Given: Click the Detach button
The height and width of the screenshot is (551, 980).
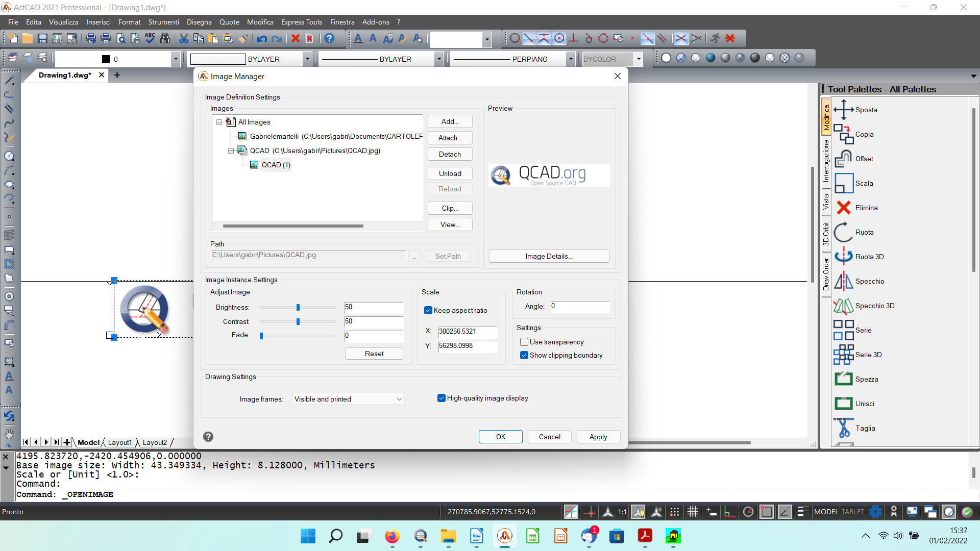Looking at the screenshot, I should 450,154.
